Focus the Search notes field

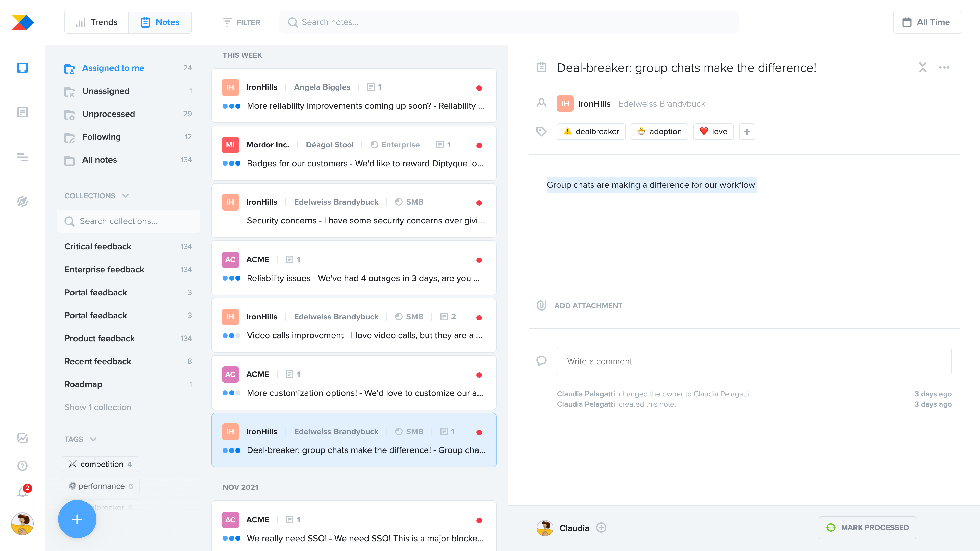(509, 22)
